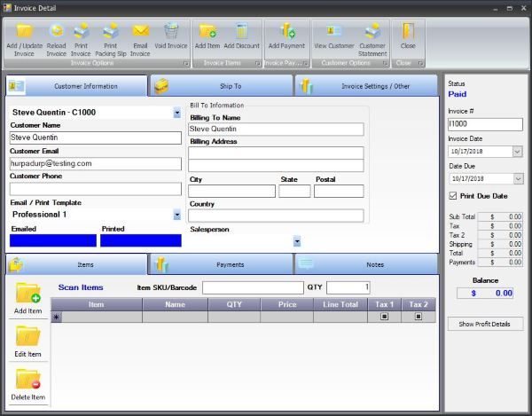Click the Item SKU/Barcode input field
Screen dimensions: 532x416
pyautogui.click(x=253, y=287)
